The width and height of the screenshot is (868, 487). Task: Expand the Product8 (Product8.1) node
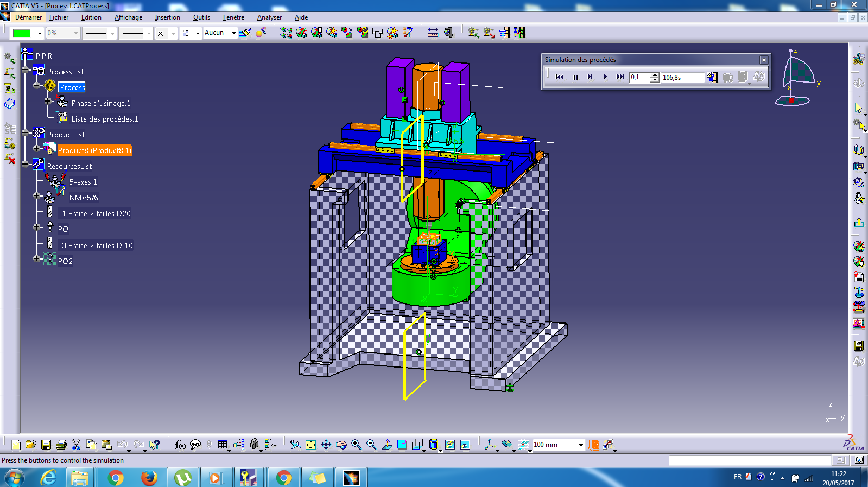click(36, 148)
